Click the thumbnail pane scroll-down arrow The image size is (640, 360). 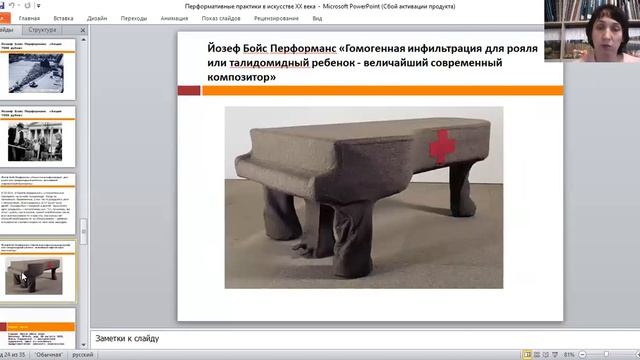click(84, 345)
